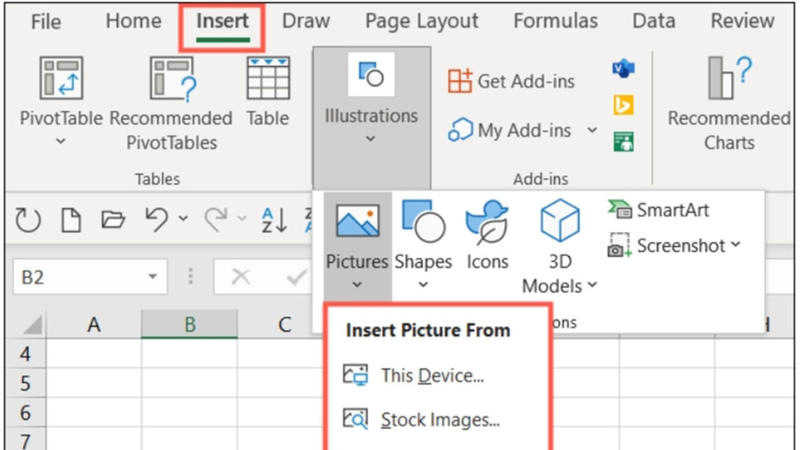Create a new blank document icon
Screen dimensions: 800x450
pyautogui.click(x=71, y=220)
